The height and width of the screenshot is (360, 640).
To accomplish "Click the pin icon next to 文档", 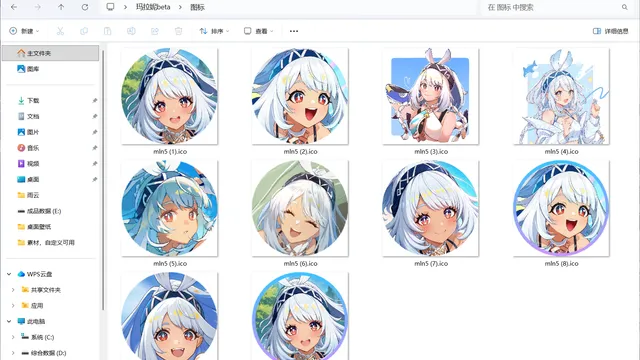I will click(95, 116).
